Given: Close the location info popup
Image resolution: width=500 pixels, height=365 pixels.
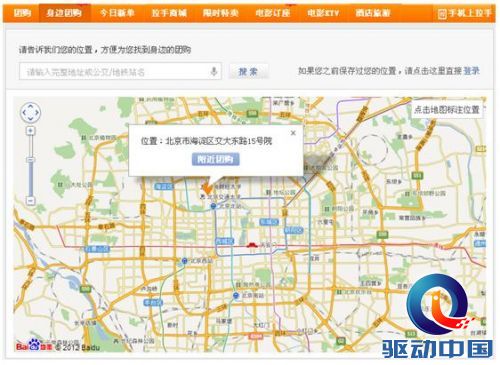Looking at the screenshot, I should point(293,133).
